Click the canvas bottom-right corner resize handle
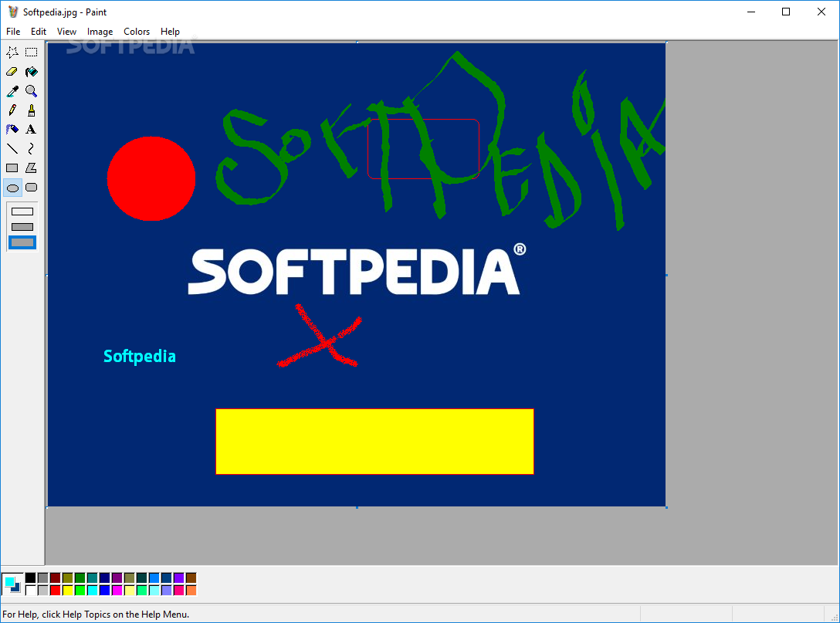This screenshot has width=840, height=623. tap(666, 507)
